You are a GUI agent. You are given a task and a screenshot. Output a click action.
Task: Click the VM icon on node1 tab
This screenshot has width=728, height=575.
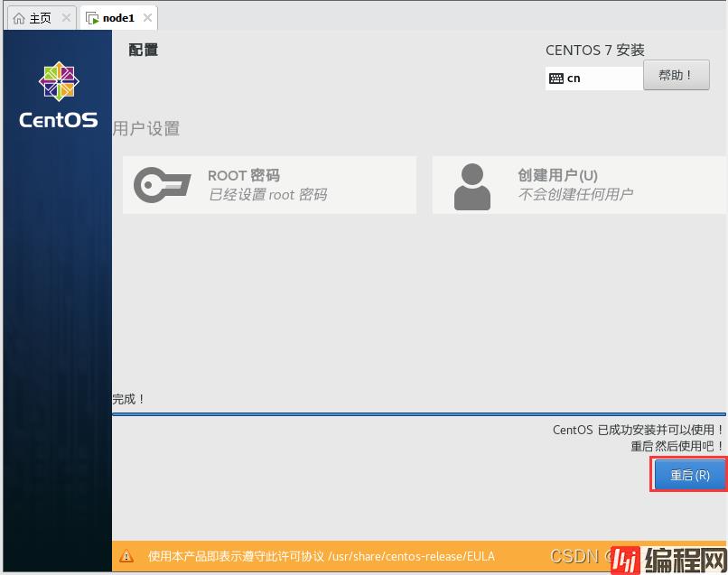tap(92, 18)
